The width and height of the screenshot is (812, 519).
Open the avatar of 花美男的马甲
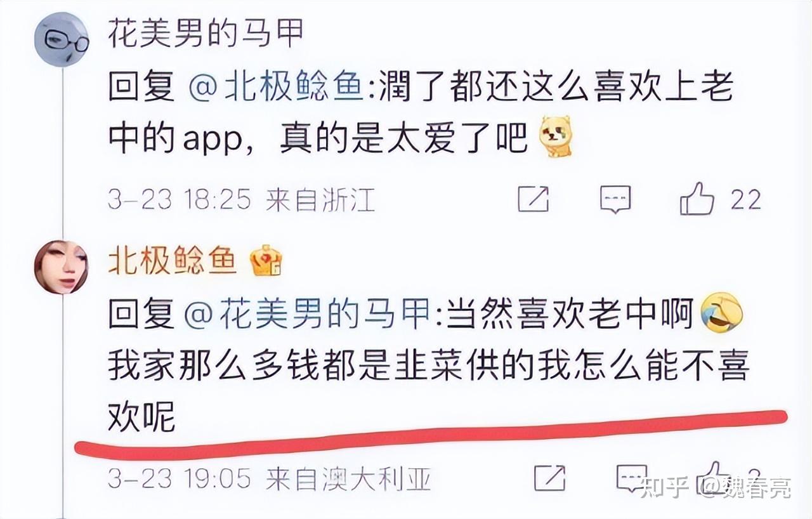[x=62, y=39]
